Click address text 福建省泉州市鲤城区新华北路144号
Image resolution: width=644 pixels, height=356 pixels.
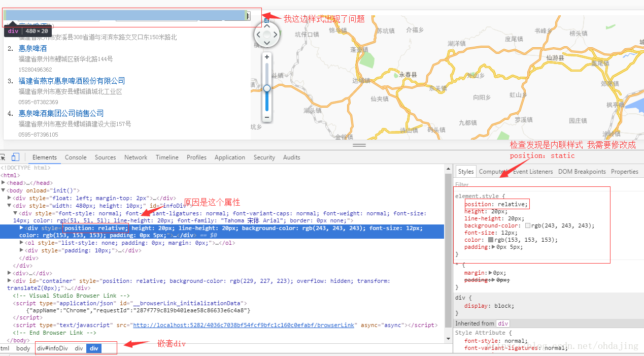[x=65, y=59]
